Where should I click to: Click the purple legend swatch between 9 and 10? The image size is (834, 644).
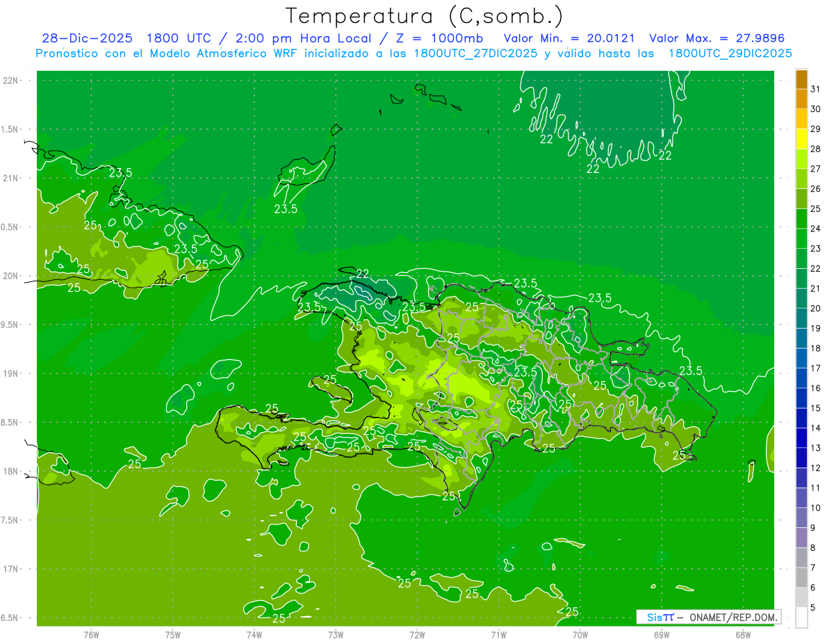pyautogui.click(x=801, y=518)
